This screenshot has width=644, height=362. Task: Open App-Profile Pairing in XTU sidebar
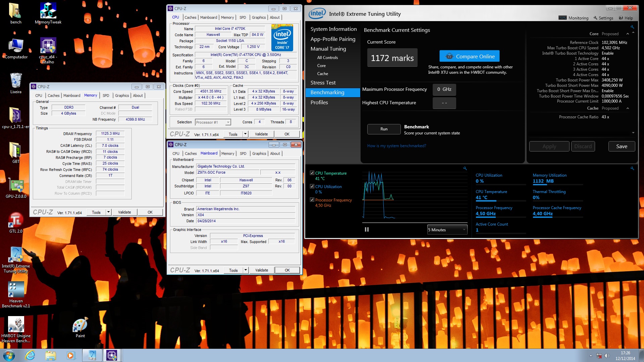pyautogui.click(x=333, y=39)
